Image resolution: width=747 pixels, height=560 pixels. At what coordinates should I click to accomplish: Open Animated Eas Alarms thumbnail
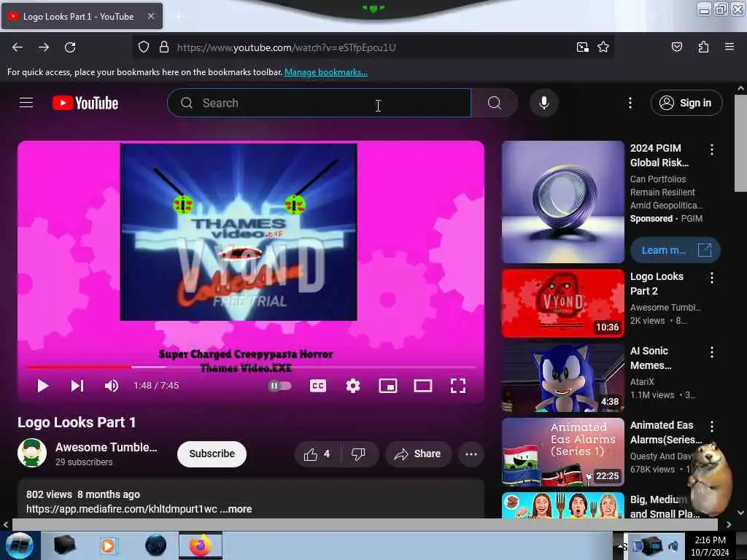coord(563,452)
